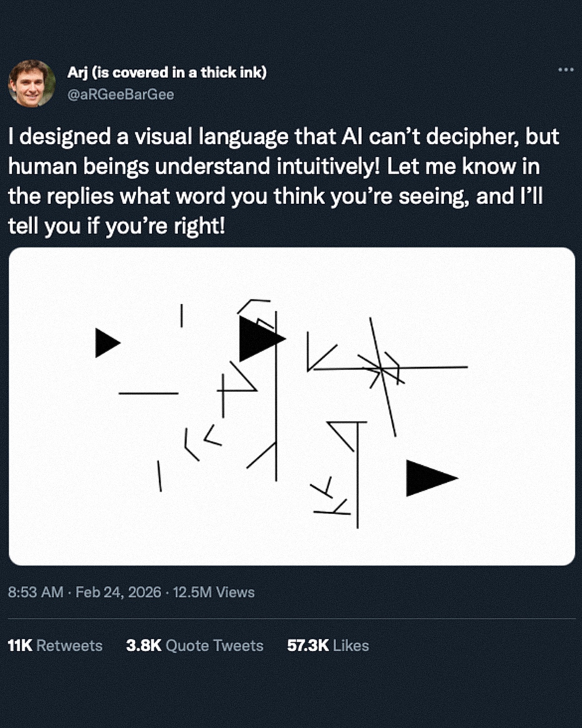The width and height of the screenshot is (582, 728).
Task: Click Arj's profile avatar photo
Action: pyautogui.click(x=31, y=84)
